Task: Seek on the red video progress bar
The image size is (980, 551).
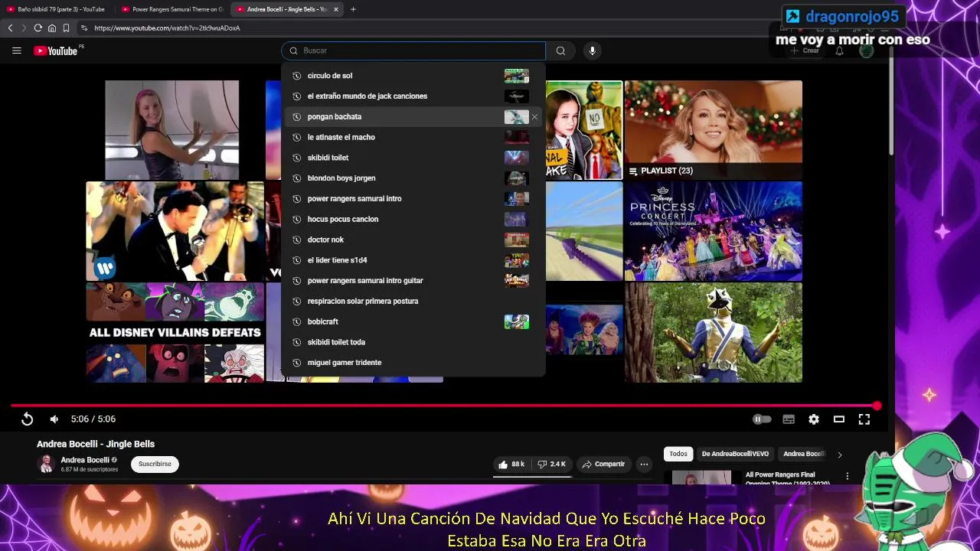Action: 444,406
